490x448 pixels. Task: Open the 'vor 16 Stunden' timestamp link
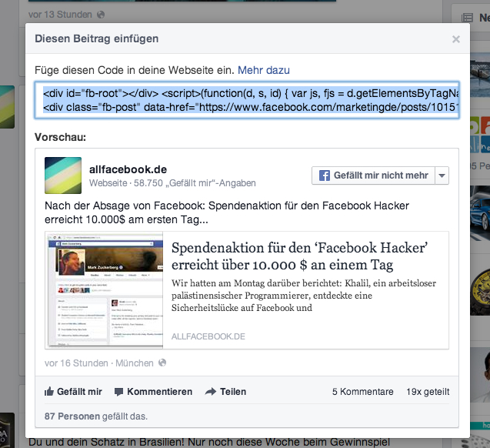(76, 363)
